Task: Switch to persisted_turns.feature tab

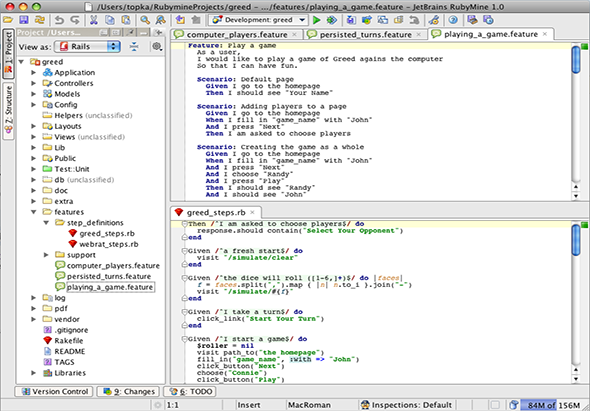Action: 365,35
